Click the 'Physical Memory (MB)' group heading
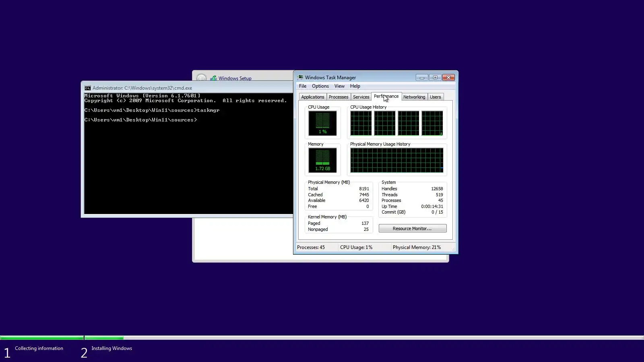This screenshot has height=362, width=644. point(329,182)
